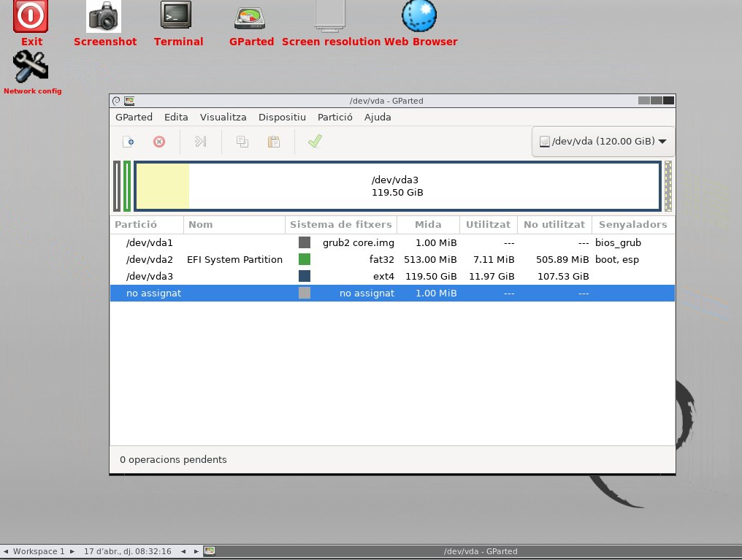Click the Sistema de fitxers column header
Viewport: 742px width, 560px height.
coord(340,225)
